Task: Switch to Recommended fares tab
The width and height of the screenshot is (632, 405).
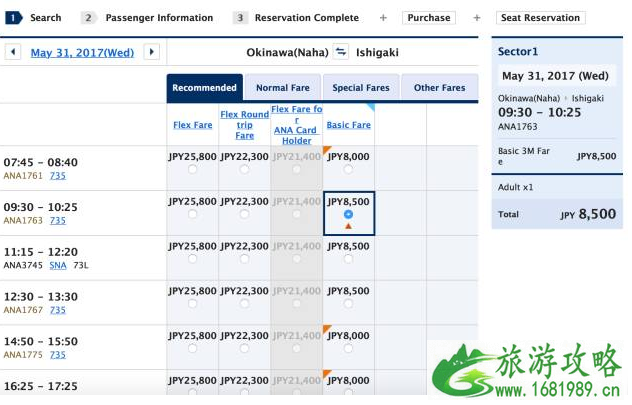Action: [x=205, y=88]
